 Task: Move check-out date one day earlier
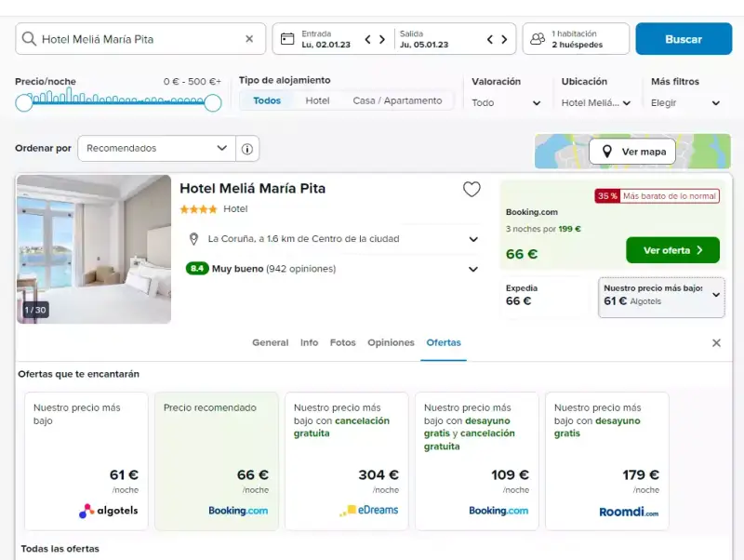[x=490, y=39]
